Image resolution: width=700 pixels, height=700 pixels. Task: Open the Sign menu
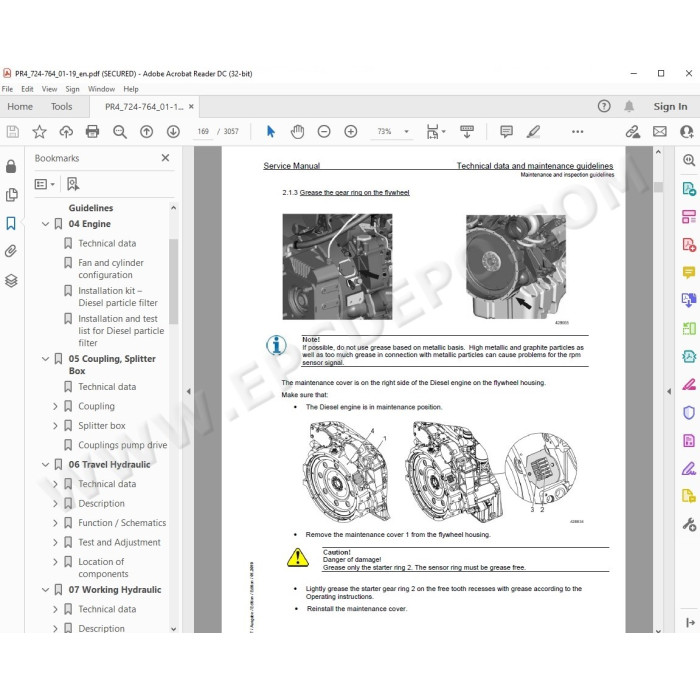72,89
